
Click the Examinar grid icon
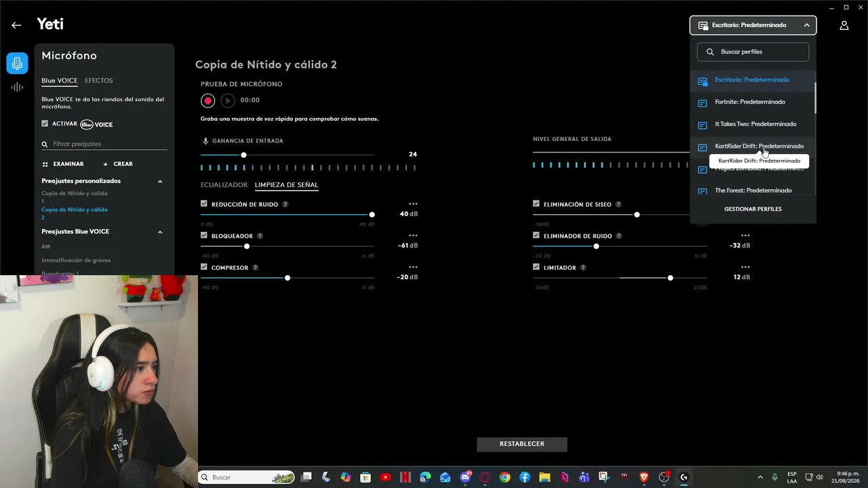point(45,164)
